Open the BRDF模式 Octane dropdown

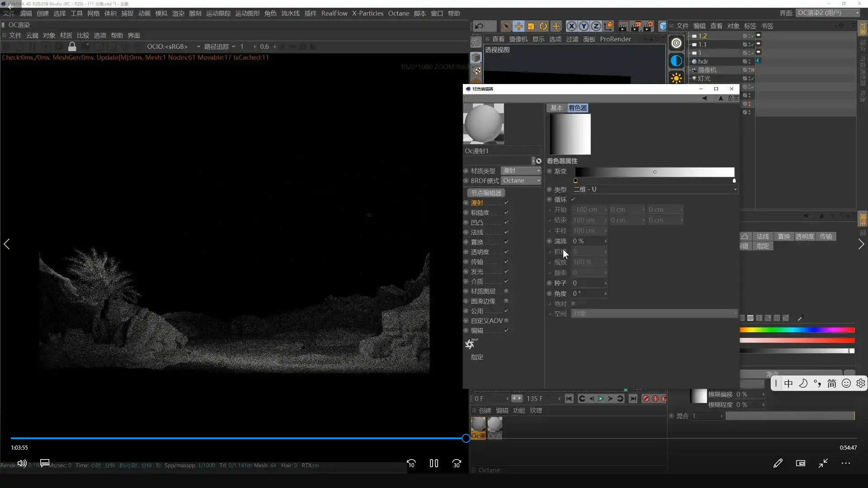pyautogui.click(x=521, y=181)
